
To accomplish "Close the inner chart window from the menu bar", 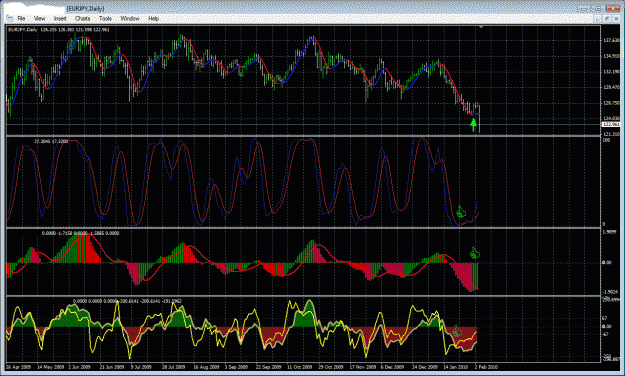I will (x=616, y=18).
